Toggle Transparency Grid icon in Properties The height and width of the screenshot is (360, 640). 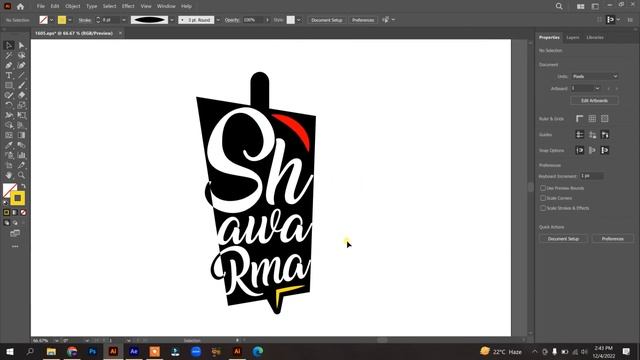click(x=605, y=118)
